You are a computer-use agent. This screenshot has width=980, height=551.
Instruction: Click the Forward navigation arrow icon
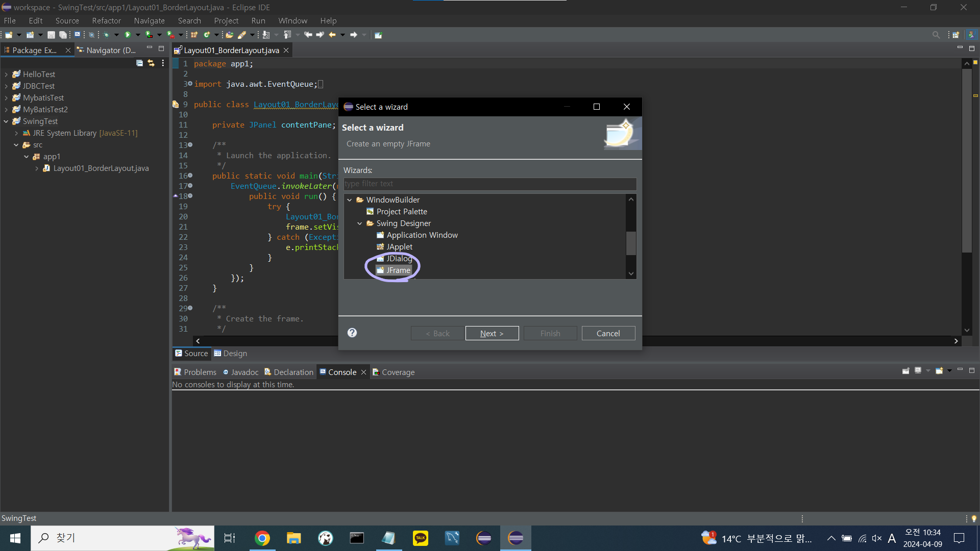[x=354, y=35]
